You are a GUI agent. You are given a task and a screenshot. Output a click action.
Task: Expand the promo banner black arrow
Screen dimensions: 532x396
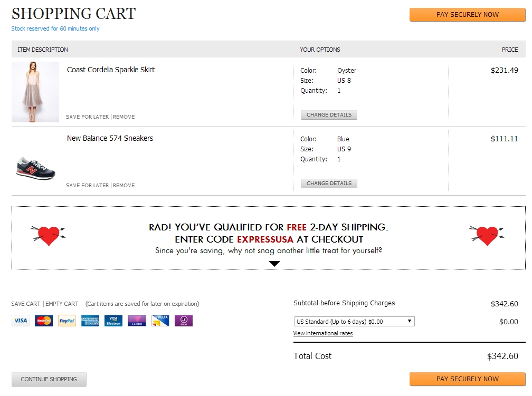click(x=274, y=264)
